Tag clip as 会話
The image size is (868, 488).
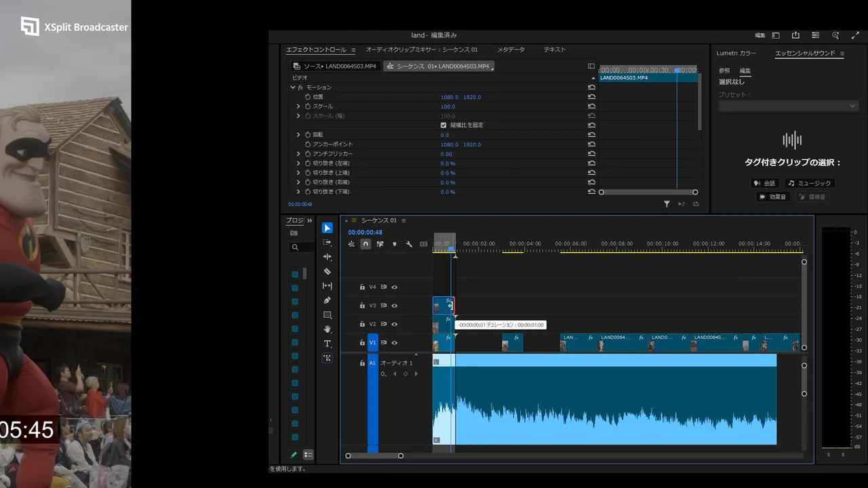765,183
